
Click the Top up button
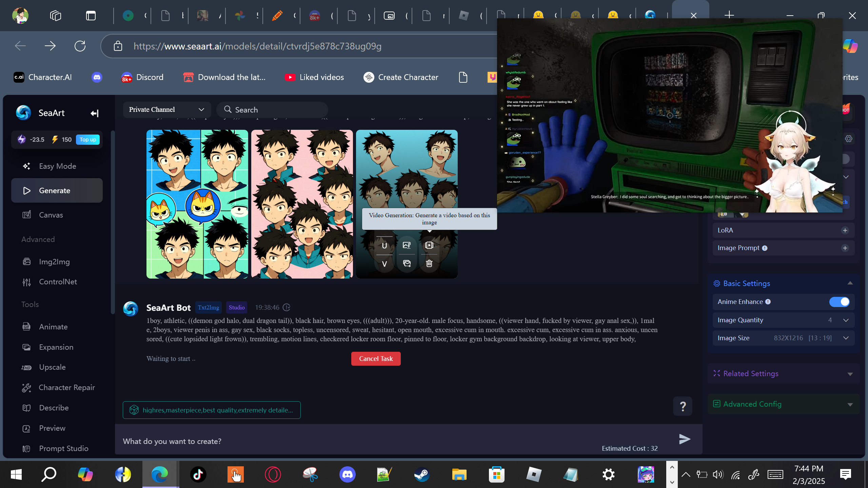88,140
